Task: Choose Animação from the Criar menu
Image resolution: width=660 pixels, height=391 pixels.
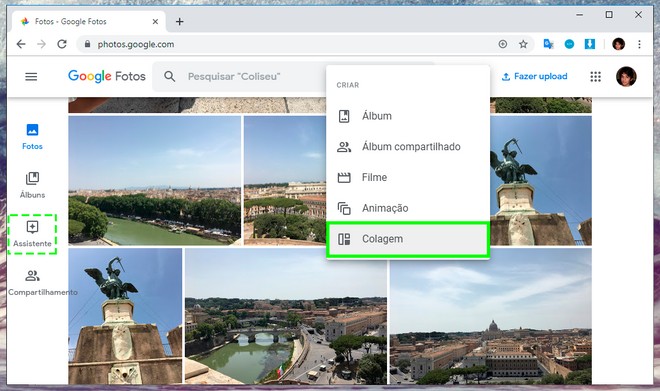Action: click(x=408, y=208)
